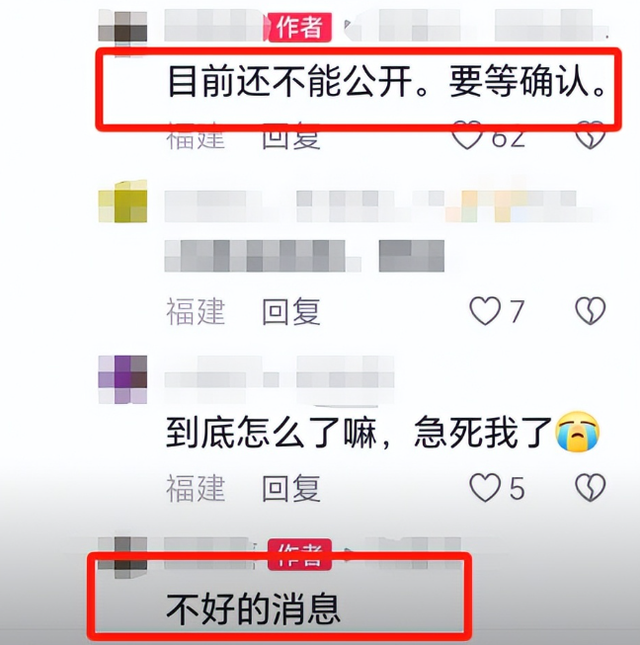Reply to the author's top comment

click(291, 137)
